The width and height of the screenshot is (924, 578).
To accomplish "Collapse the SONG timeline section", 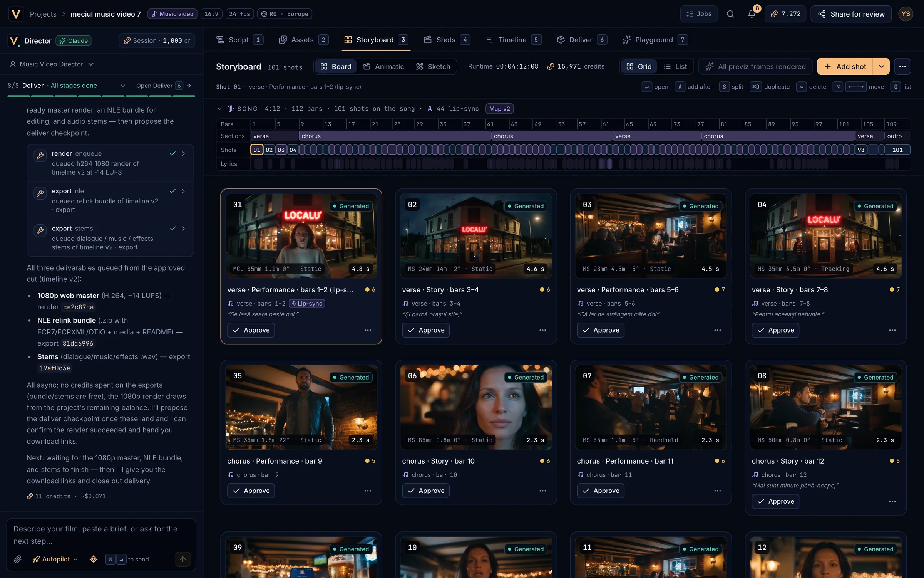I will tap(219, 109).
